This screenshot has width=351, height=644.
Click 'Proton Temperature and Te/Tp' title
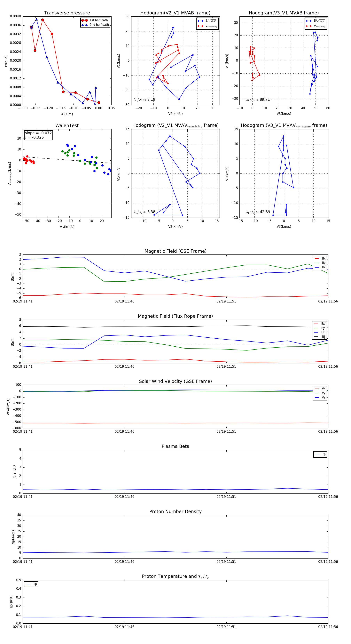point(175,576)
